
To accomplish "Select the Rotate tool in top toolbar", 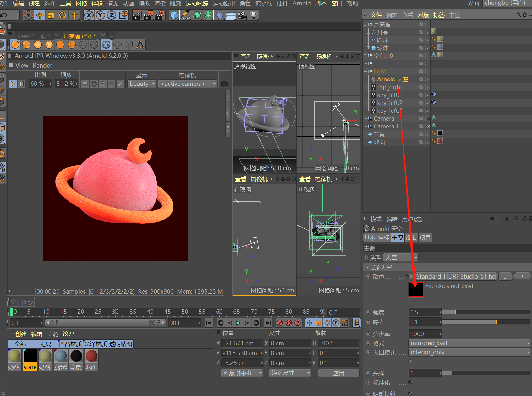I will click(x=63, y=15).
